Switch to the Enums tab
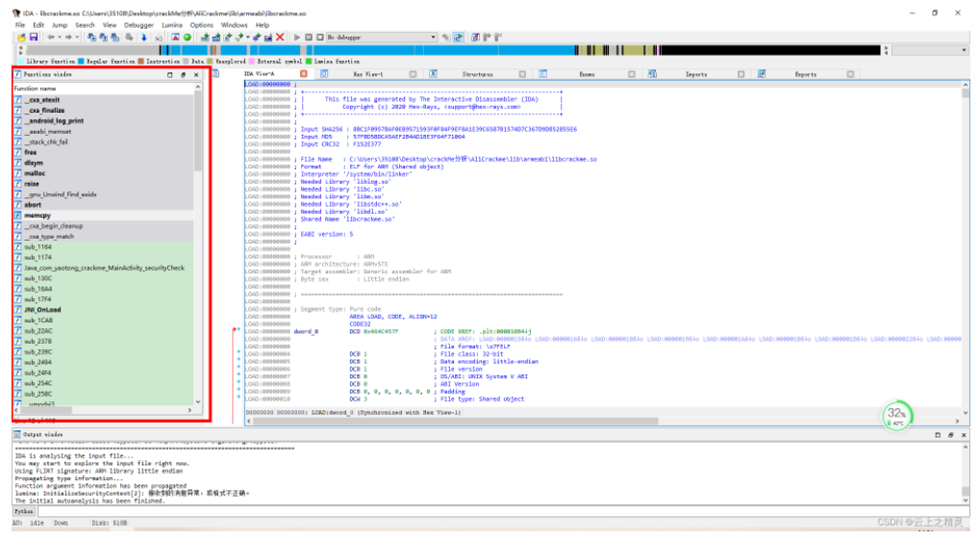Screen dimensions: 980x540 click(x=587, y=74)
